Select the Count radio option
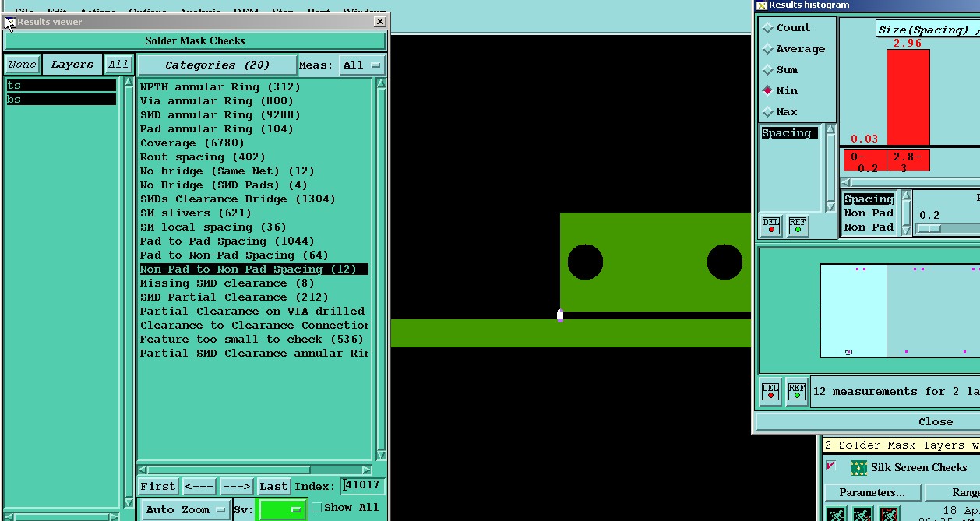The height and width of the screenshot is (521, 980). (x=768, y=27)
